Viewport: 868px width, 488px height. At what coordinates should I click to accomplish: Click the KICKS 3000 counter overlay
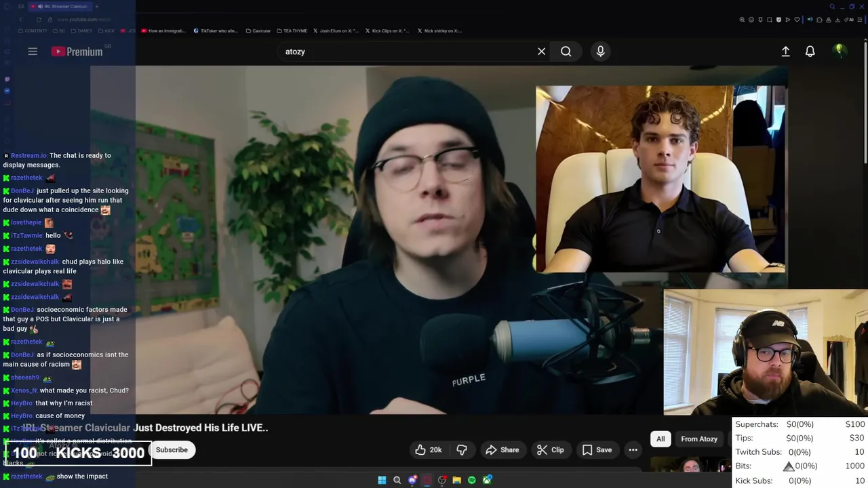click(x=77, y=453)
